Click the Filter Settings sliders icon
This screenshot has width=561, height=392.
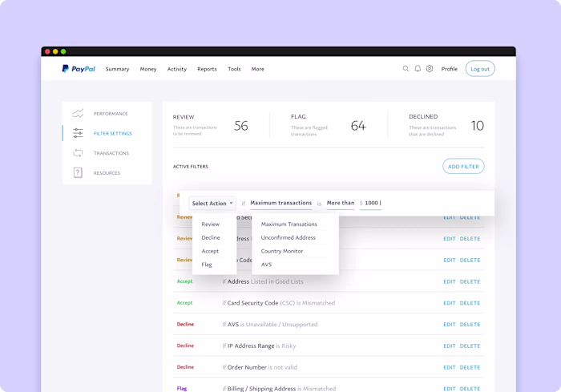(78, 133)
